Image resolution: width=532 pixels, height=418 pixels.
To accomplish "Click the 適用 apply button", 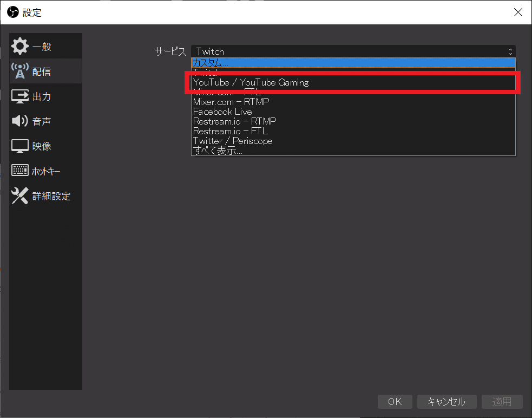I will tap(502, 402).
